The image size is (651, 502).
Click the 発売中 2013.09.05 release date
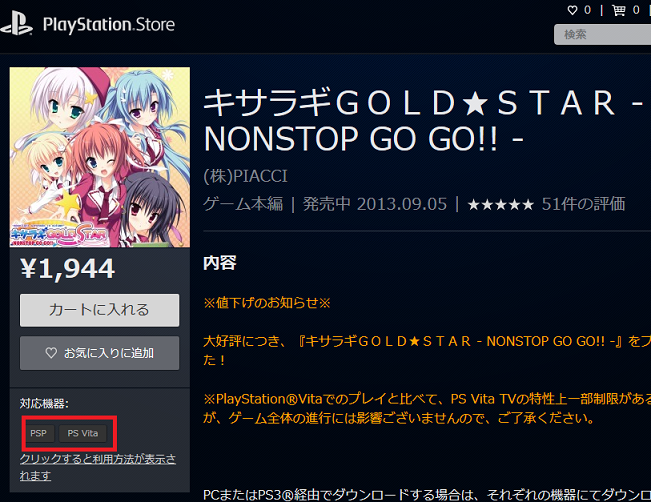click(375, 204)
